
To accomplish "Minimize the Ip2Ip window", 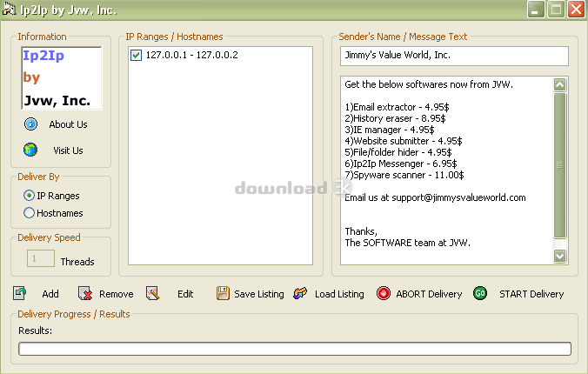I will pos(536,10).
